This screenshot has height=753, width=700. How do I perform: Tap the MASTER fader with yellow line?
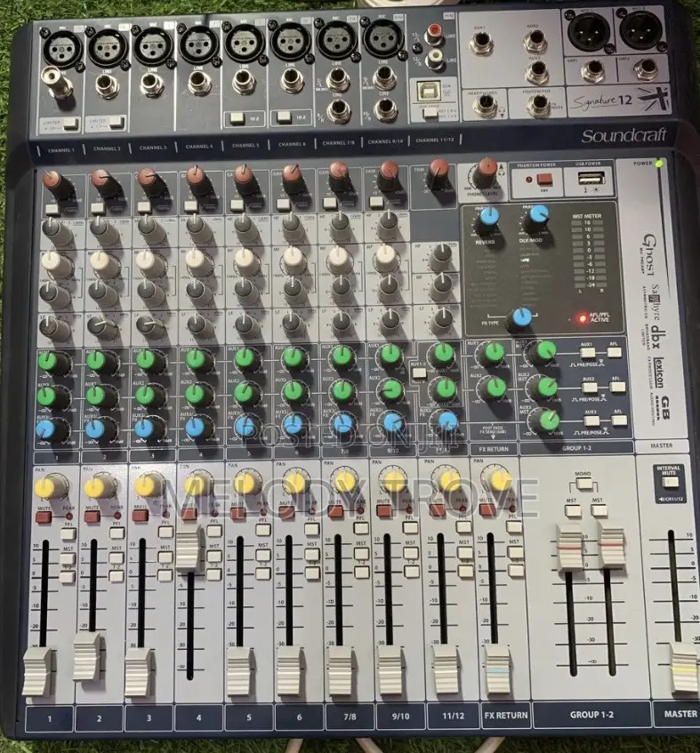click(x=684, y=669)
